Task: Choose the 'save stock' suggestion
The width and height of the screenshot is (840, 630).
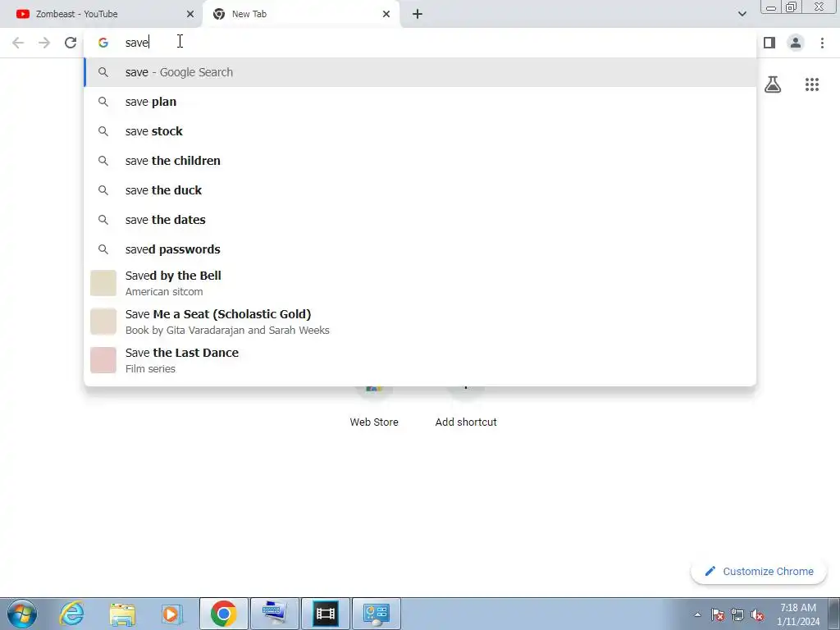Action: click(420, 131)
